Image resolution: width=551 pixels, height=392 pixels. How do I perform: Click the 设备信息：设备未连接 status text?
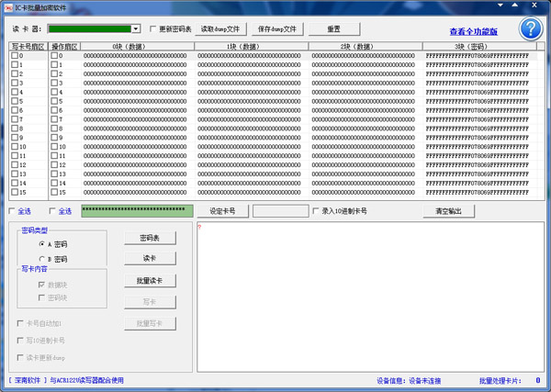409,381
